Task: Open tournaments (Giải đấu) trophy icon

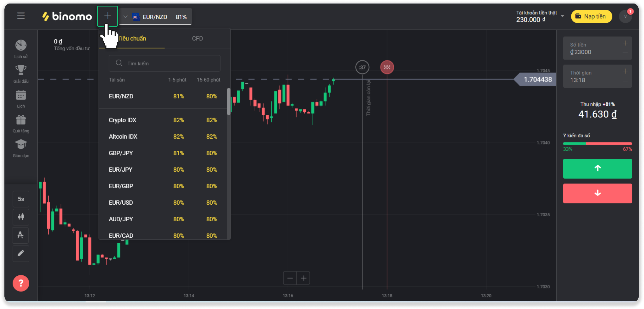Action: (21, 70)
